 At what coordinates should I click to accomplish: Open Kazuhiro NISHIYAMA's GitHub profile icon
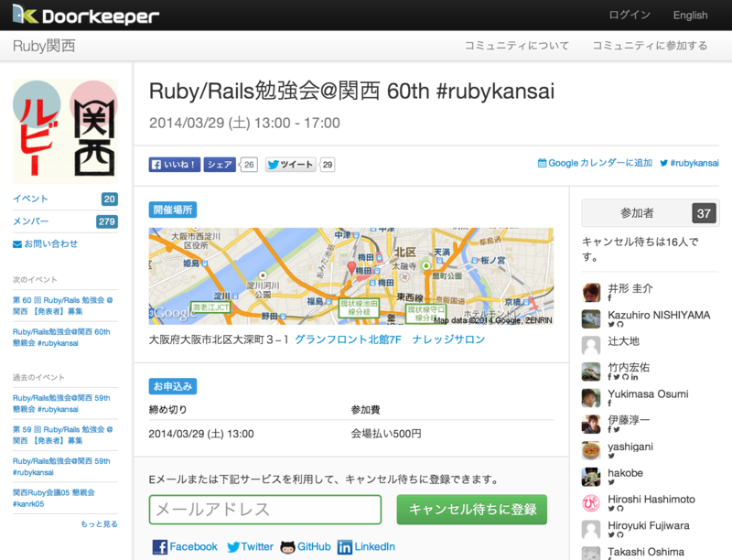[620, 324]
